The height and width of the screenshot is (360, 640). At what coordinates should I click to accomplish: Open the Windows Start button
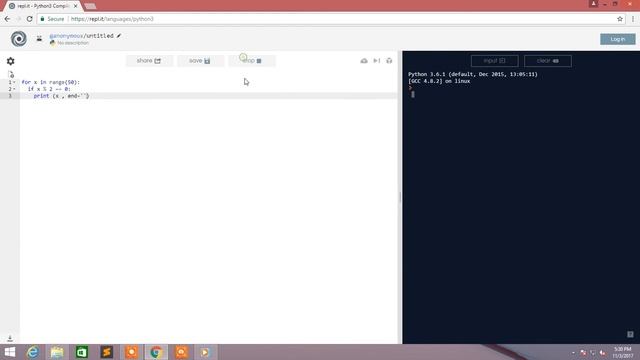(10, 352)
